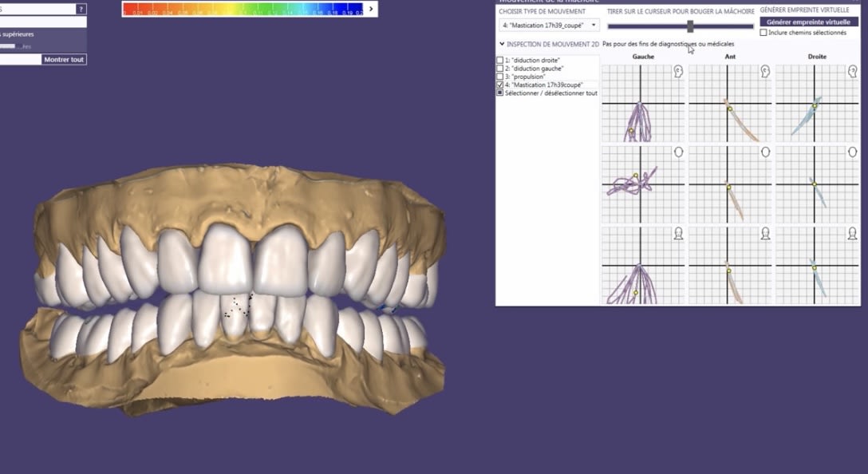The height and width of the screenshot is (474, 868).
Task: Click the question mark help icon
Action: (81, 9)
